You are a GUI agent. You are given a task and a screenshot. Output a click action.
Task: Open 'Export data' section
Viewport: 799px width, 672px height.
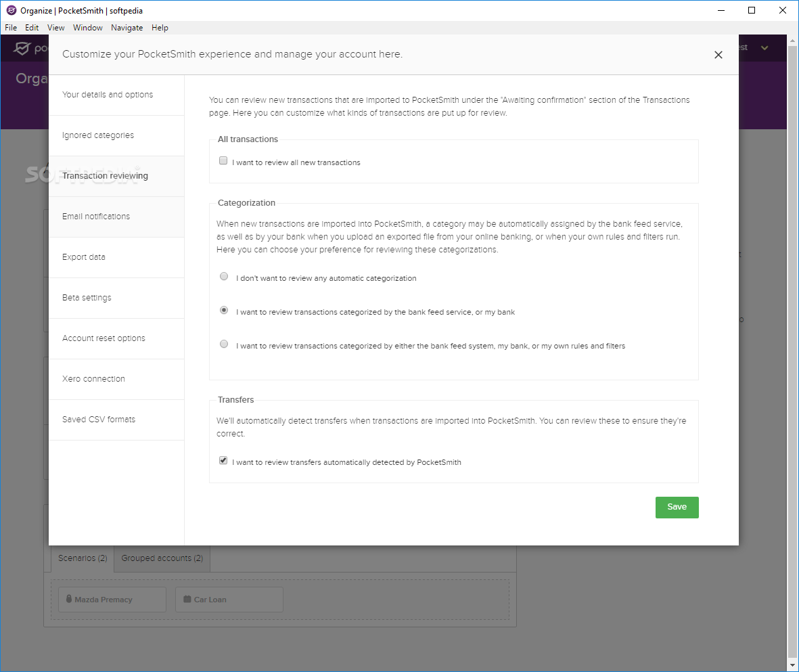[116, 257]
